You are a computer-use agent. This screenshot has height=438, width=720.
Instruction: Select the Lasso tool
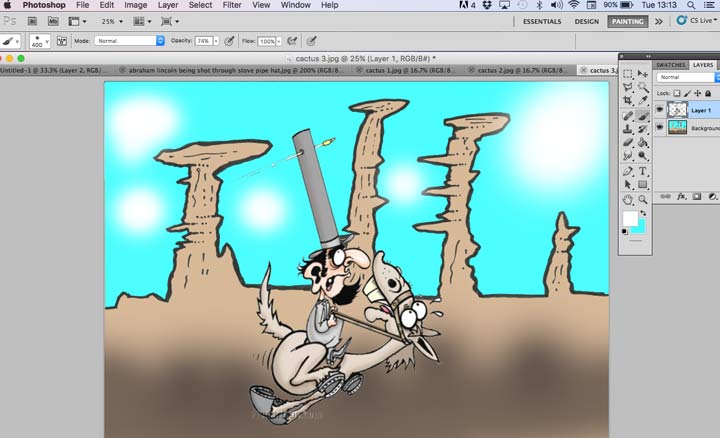click(x=628, y=87)
